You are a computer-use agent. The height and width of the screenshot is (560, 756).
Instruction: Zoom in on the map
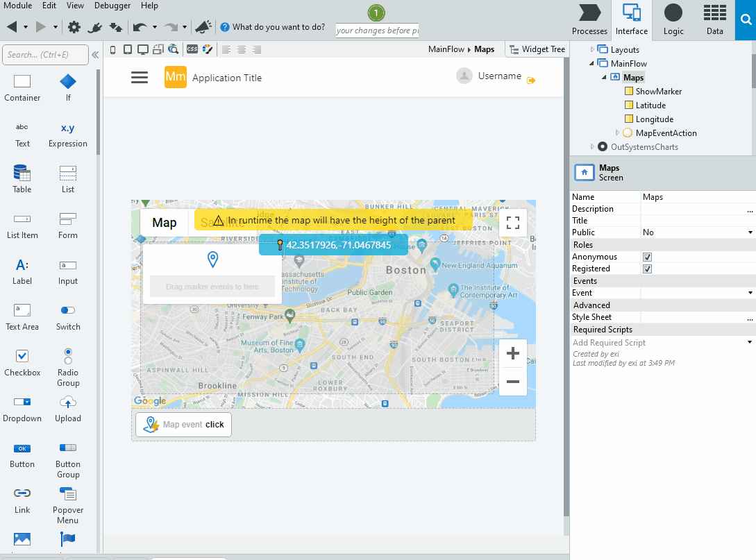tap(512, 353)
